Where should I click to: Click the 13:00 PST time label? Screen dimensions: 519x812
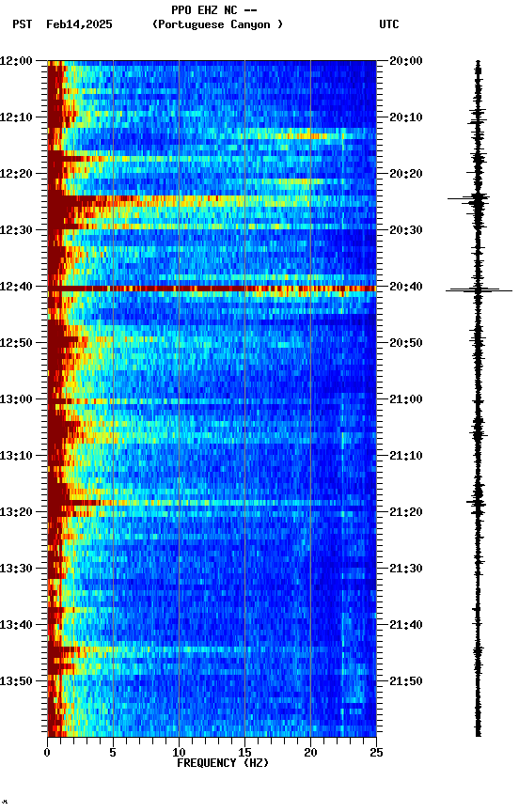(16, 399)
